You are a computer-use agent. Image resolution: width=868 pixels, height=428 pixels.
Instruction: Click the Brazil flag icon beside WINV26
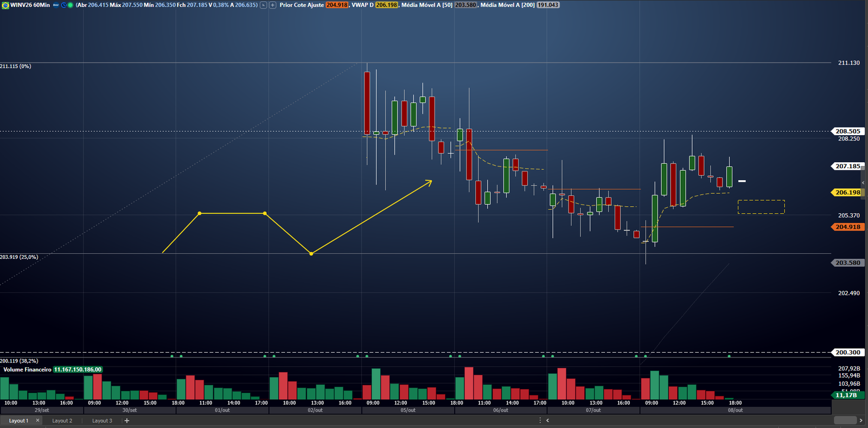5,5
